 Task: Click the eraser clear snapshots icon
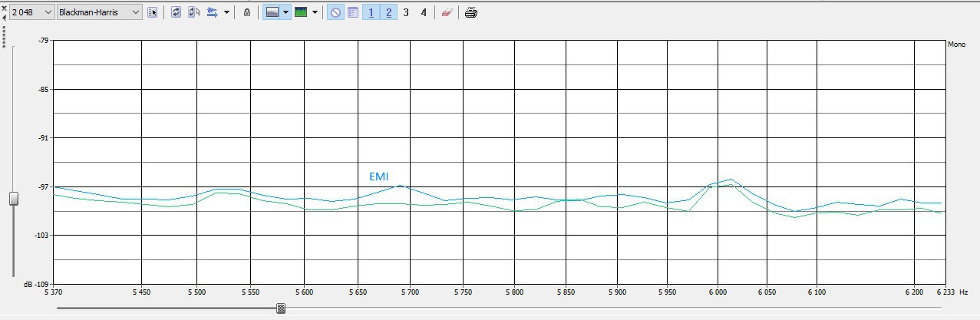[447, 12]
